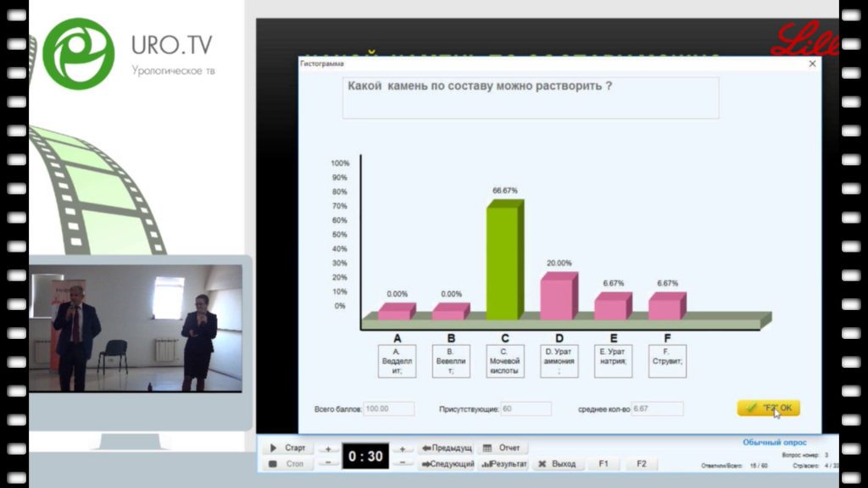Click the speaker video thumbnail
Image resolution: width=868 pixels, height=488 pixels.
(x=136, y=328)
